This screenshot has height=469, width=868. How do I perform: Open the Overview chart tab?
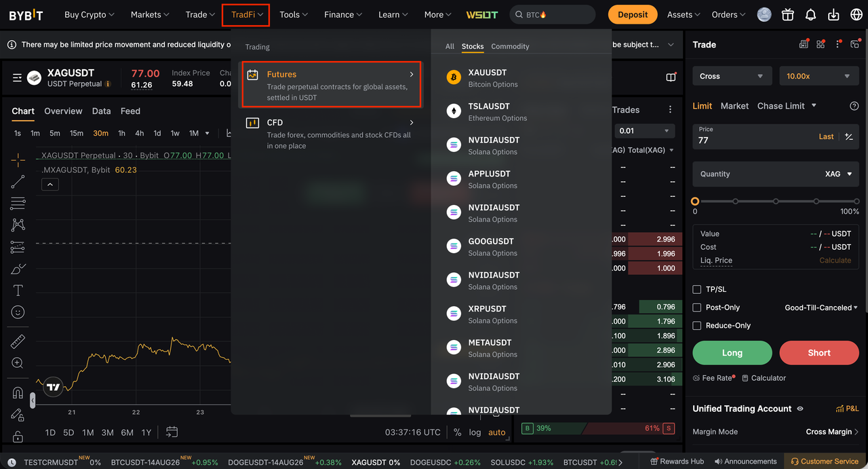point(63,111)
